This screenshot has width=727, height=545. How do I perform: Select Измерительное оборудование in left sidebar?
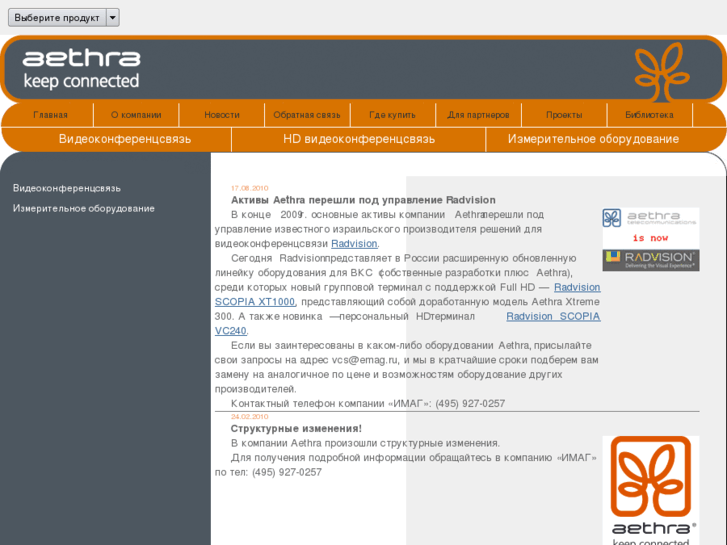[84, 209]
